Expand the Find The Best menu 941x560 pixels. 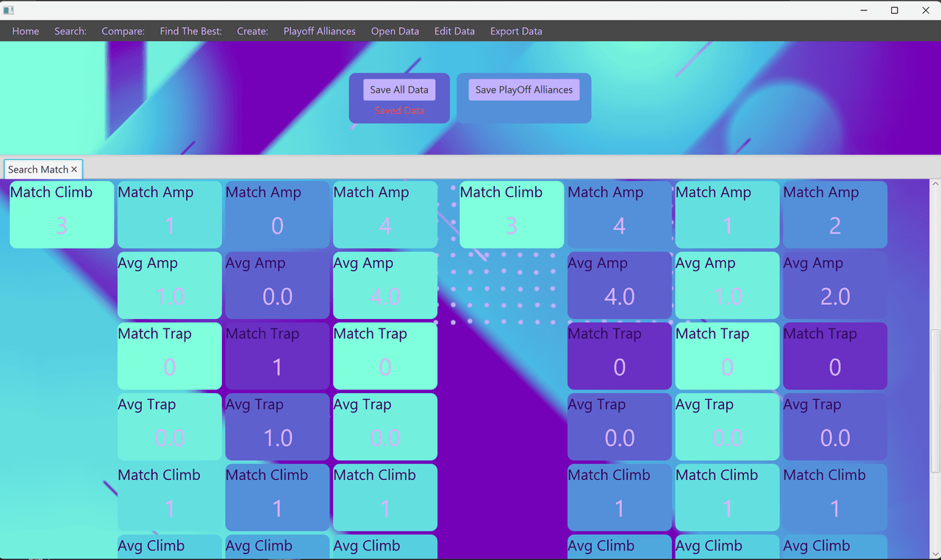click(x=190, y=31)
